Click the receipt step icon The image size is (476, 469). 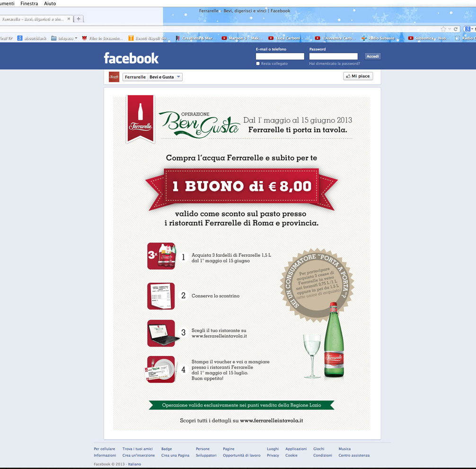point(161,296)
